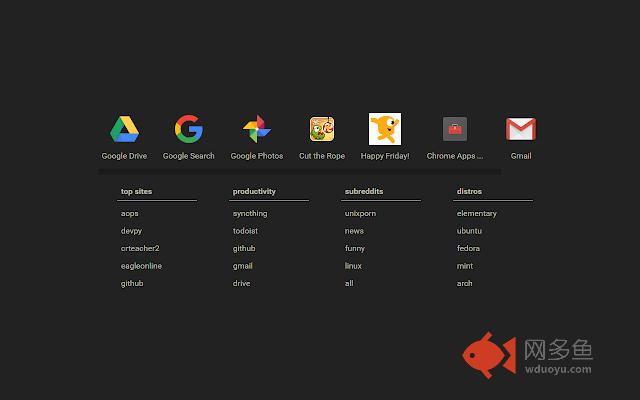
Task: Open the all subreddit link
Action: 349,283
